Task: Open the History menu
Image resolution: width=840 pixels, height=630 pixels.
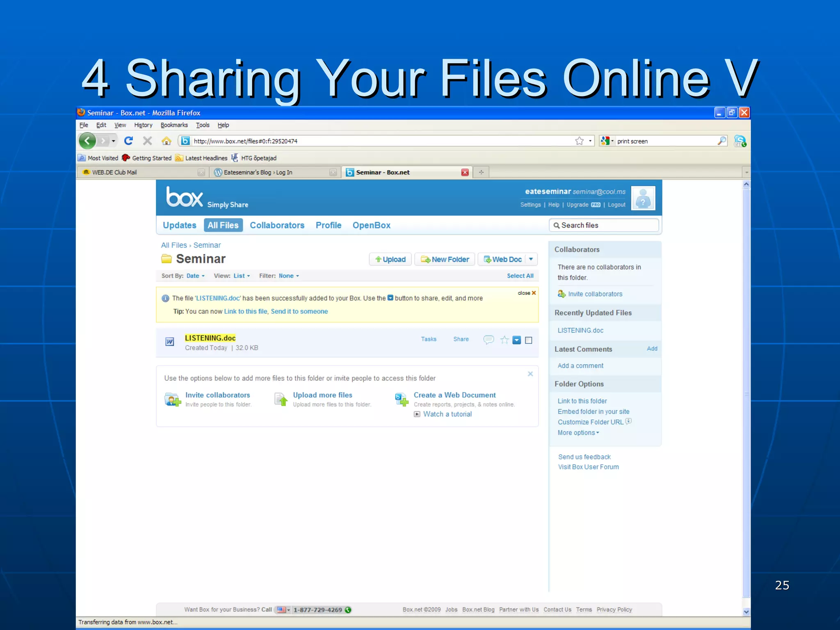Action: (143, 125)
